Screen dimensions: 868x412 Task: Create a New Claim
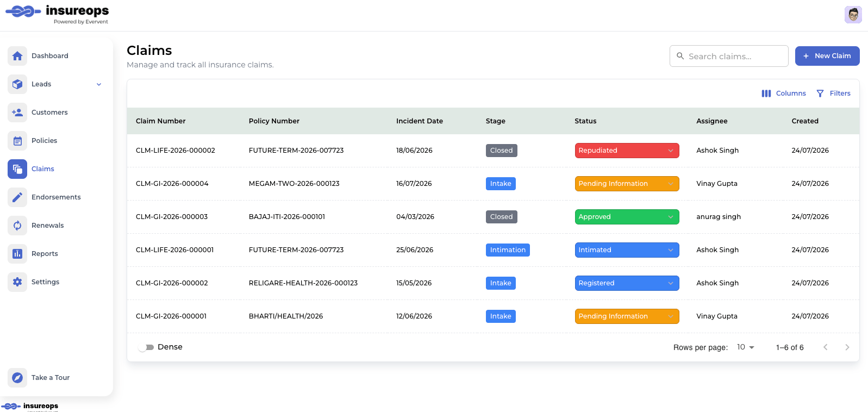pos(827,56)
